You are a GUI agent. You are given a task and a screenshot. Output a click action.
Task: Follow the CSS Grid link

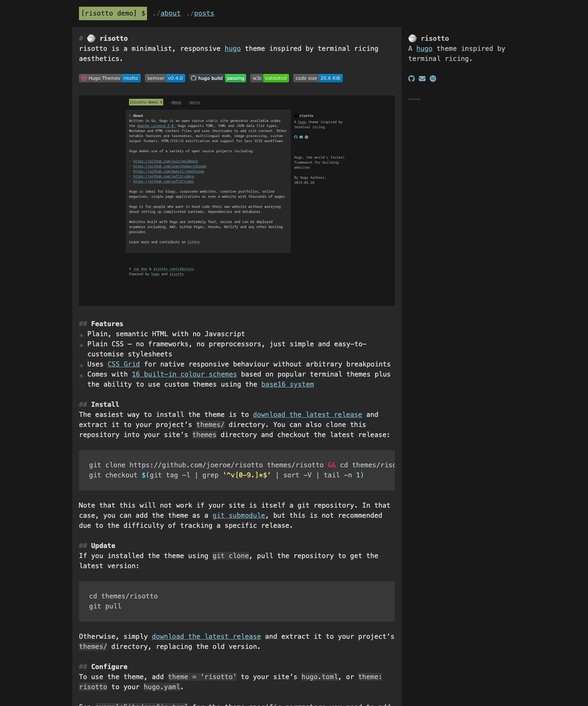(123, 364)
